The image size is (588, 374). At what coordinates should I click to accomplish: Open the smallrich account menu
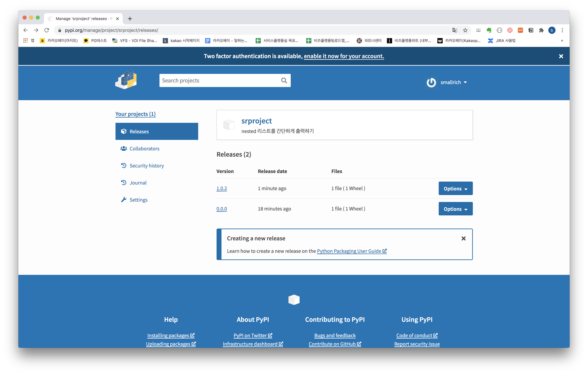point(453,82)
